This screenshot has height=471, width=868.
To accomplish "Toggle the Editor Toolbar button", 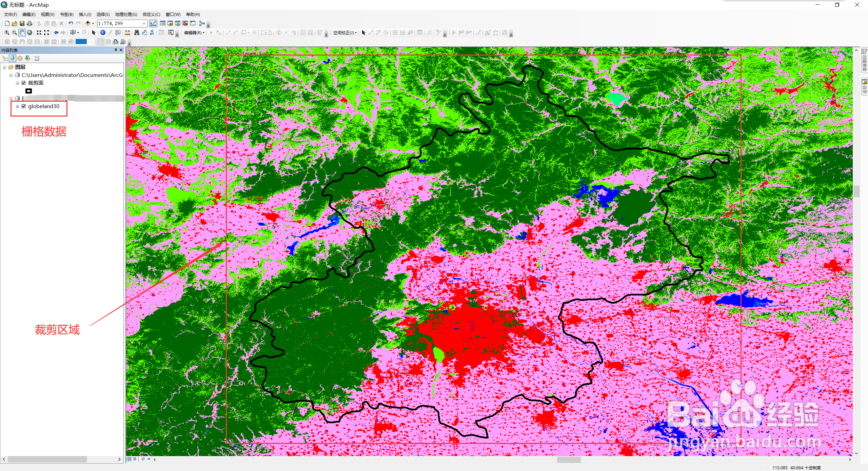I will click(x=153, y=23).
